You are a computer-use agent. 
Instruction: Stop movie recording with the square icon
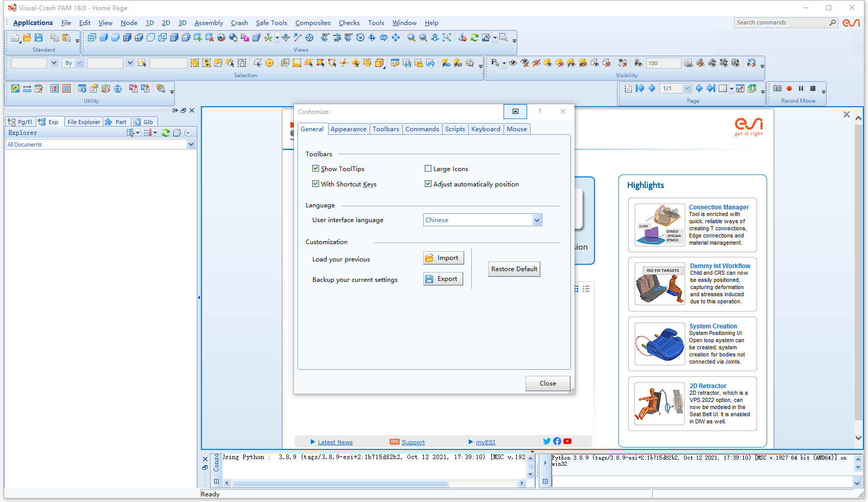813,88
